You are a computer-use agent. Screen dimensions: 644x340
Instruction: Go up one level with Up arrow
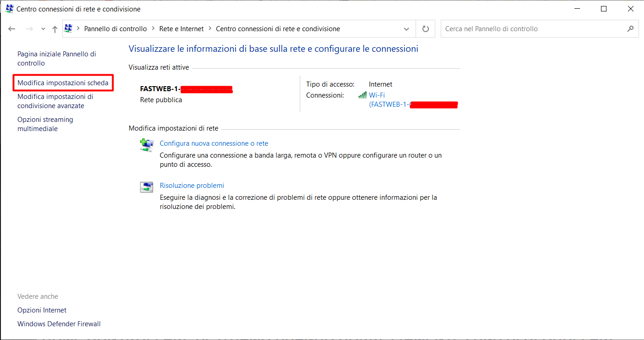pos(55,29)
